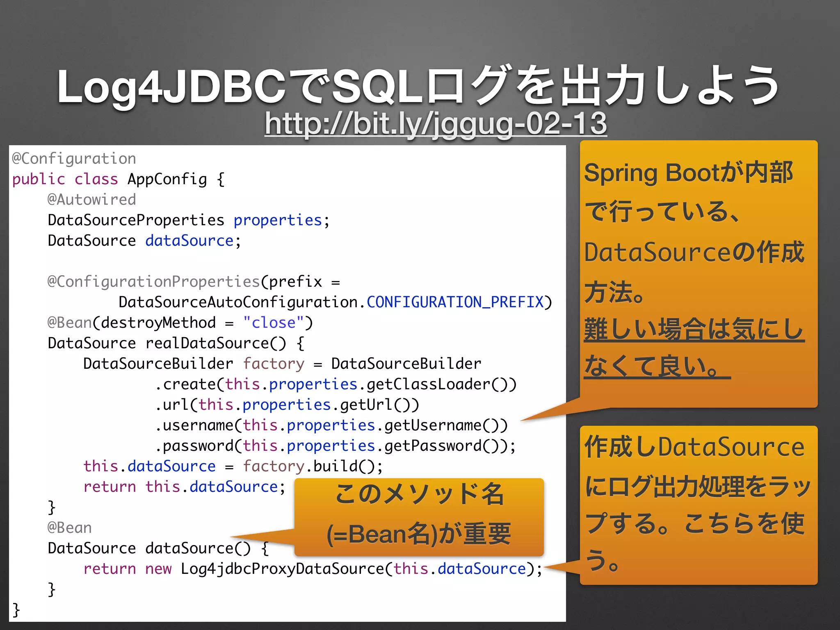Screen dimensions: 840x630
Task: Click the 'プする。こちらを使' callout text
Action: click(694, 523)
